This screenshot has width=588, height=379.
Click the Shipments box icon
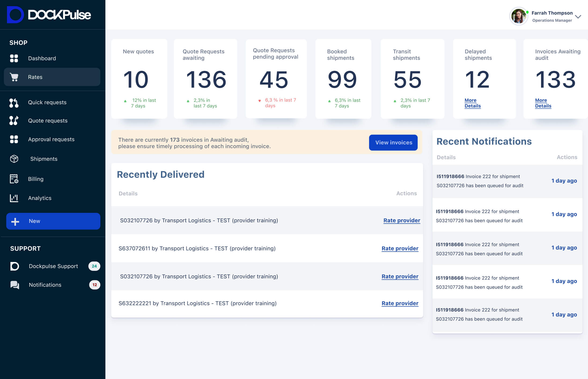tap(14, 159)
